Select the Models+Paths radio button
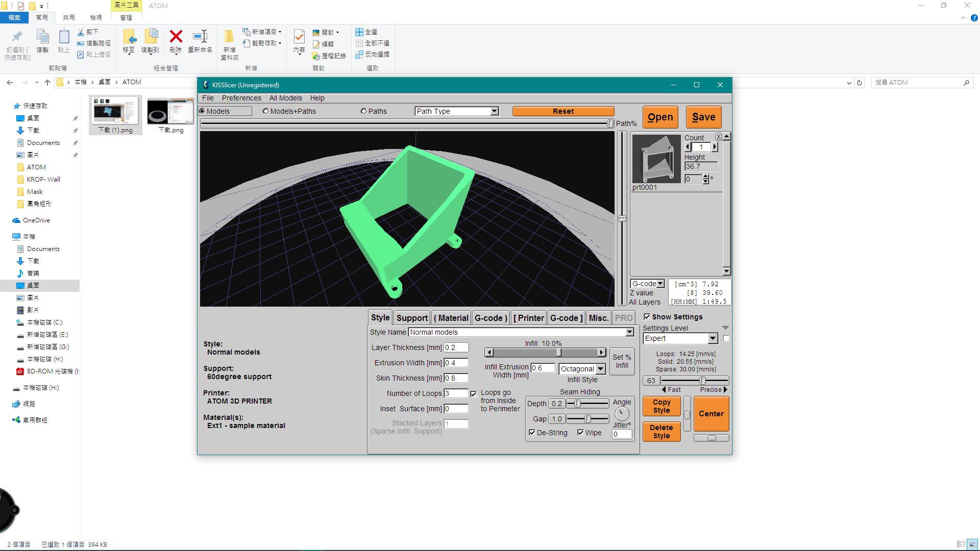 click(x=265, y=111)
